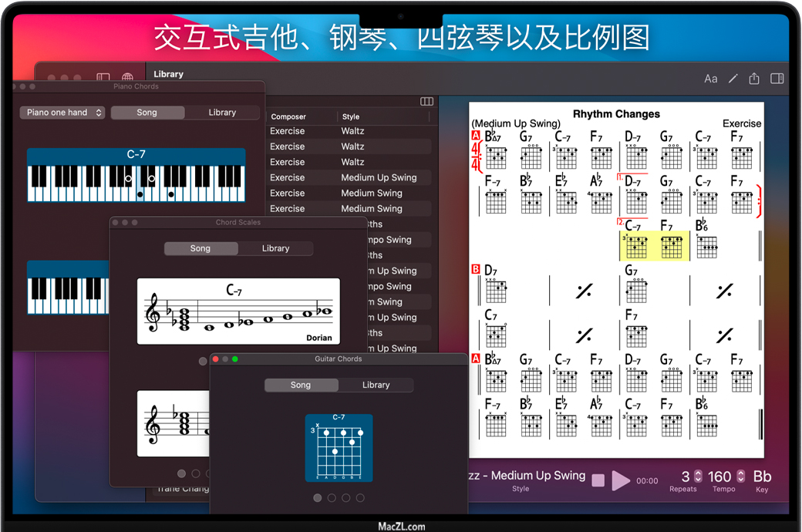
Task: Select second page dot in Guitar Chords
Action: pyautogui.click(x=332, y=498)
